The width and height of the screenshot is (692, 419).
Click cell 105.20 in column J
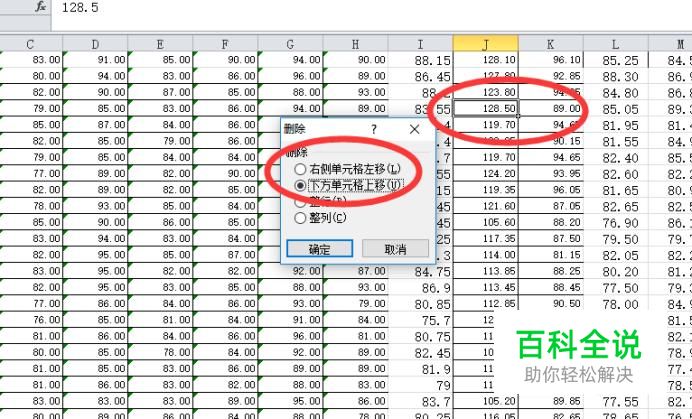[x=485, y=401]
